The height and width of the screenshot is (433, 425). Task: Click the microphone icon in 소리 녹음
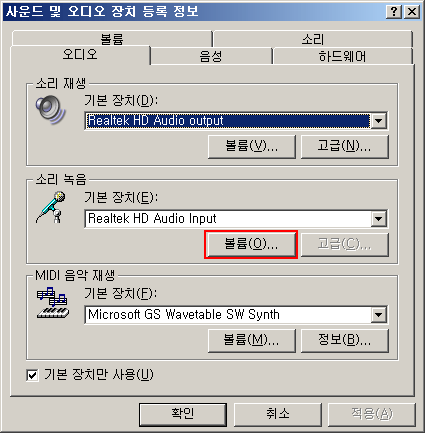(x=51, y=207)
